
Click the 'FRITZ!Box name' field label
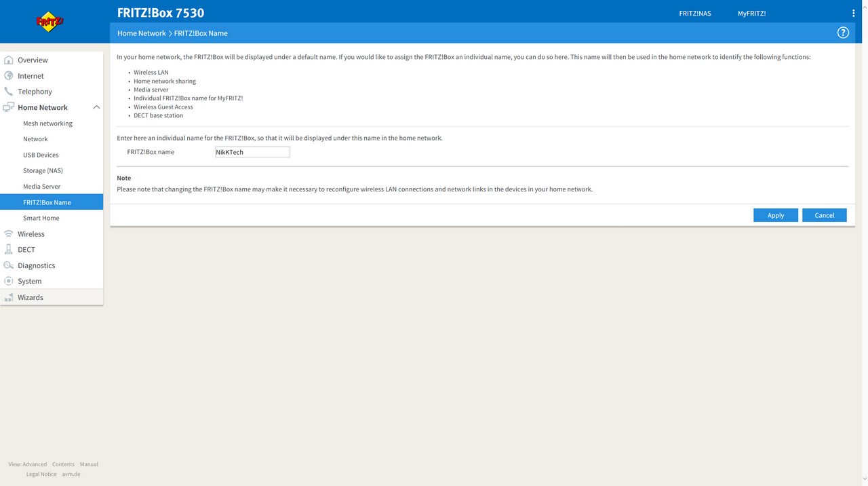coord(151,152)
